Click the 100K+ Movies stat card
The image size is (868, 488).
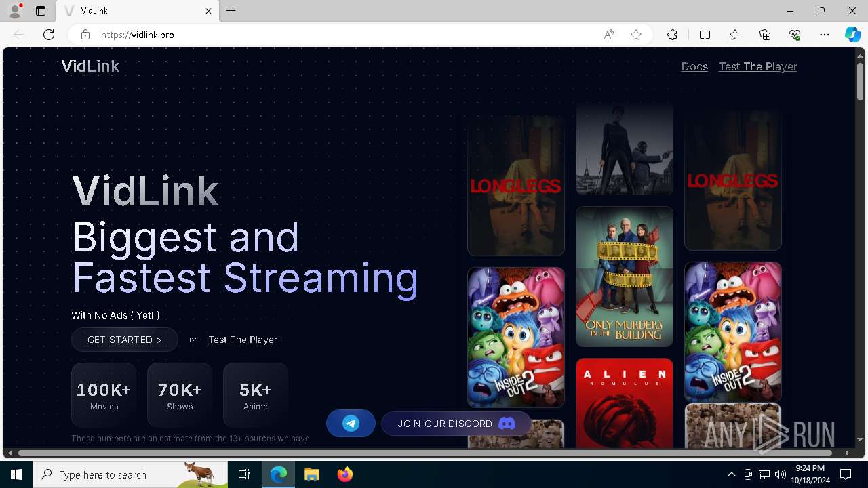[104, 395]
